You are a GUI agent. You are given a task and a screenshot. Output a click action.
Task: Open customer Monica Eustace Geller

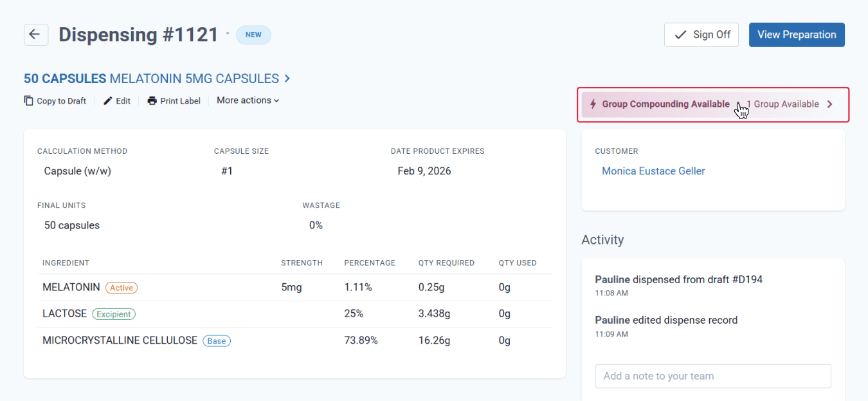click(653, 171)
